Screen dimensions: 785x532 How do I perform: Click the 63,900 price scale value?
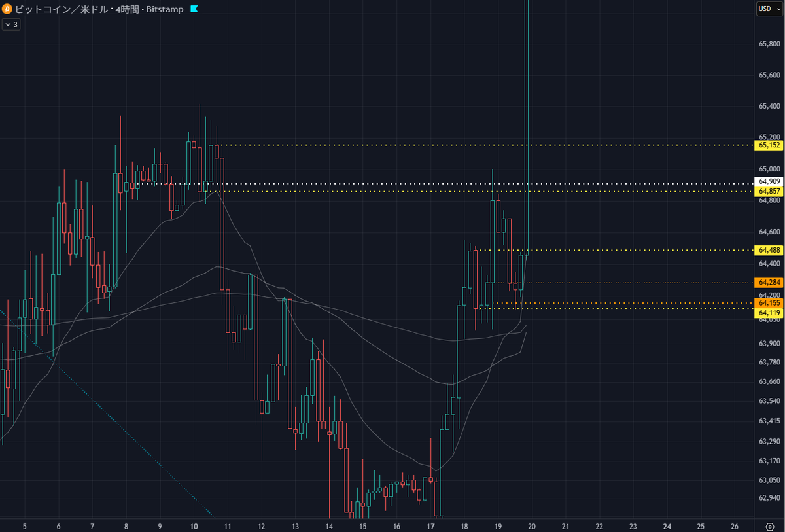pos(770,343)
